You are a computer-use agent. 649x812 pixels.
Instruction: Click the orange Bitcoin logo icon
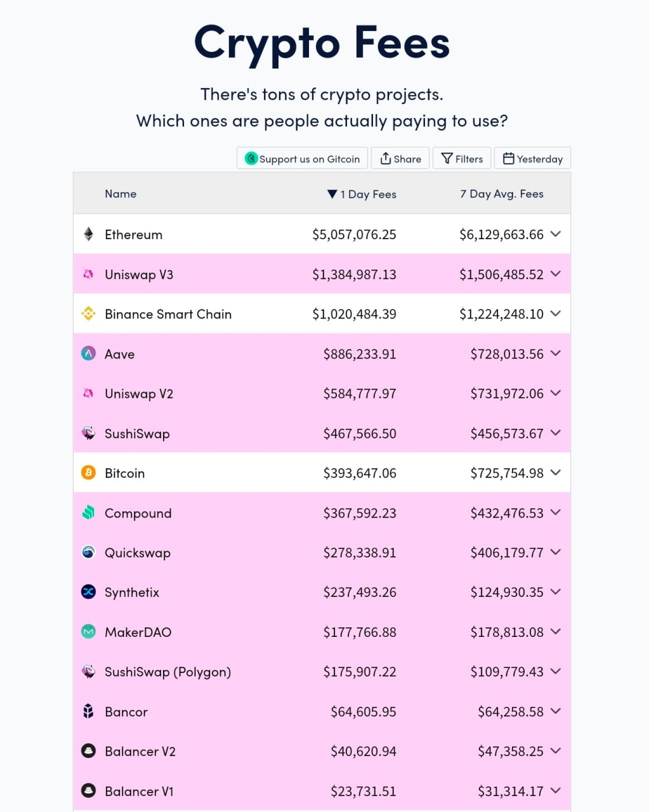pos(89,473)
